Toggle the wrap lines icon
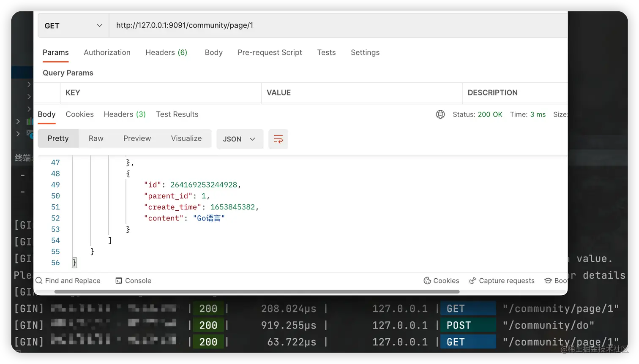The width and height of the screenshot is (639, 364). click(x=278, y=139)
